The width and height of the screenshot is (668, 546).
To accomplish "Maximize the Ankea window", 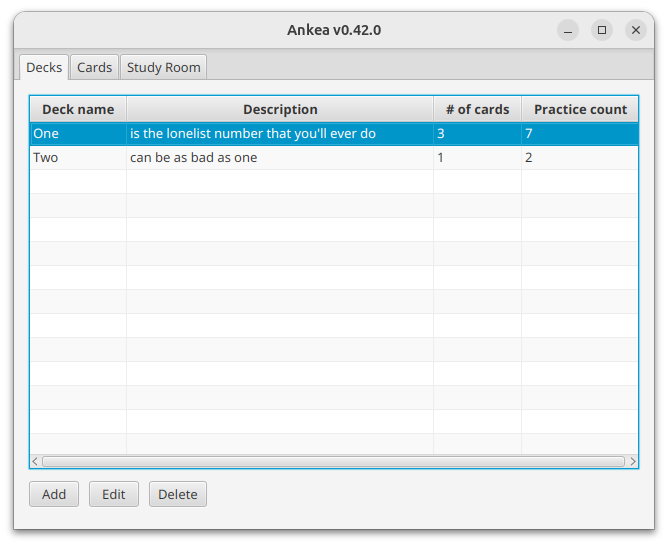I will coord(602,30).
